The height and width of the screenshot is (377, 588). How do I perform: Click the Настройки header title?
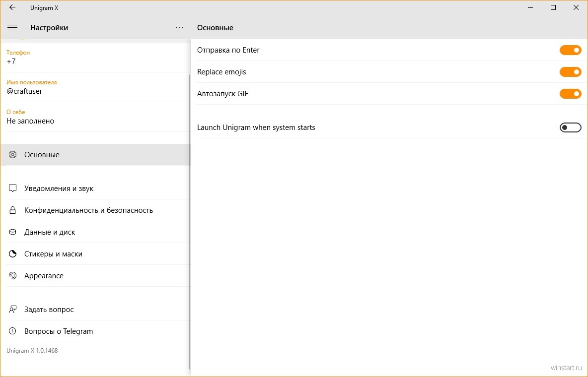click(49, 27)
